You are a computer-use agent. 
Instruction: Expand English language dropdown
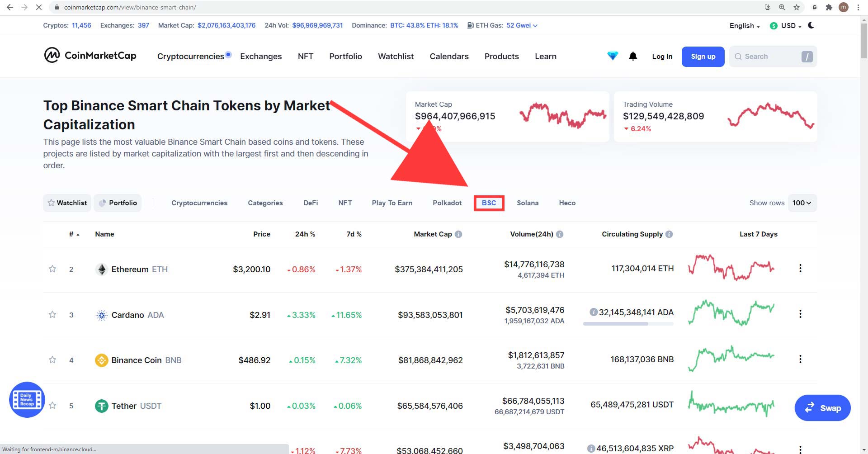745,26
